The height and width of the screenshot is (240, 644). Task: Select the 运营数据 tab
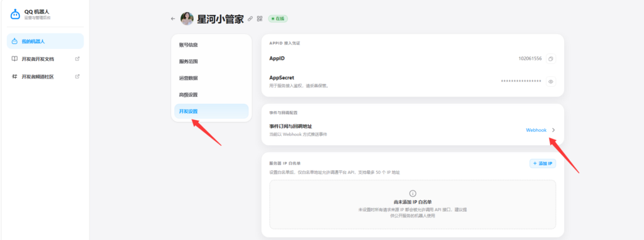click(211, 78)
